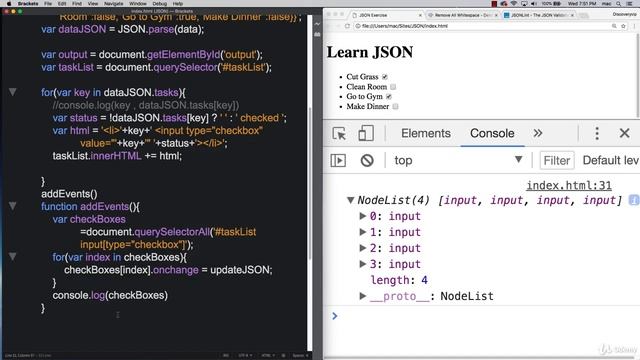The width and height of the screenshot is (640, 360).
Task: Collapse the NodeList(4) console entry
Action: [350, 200]
